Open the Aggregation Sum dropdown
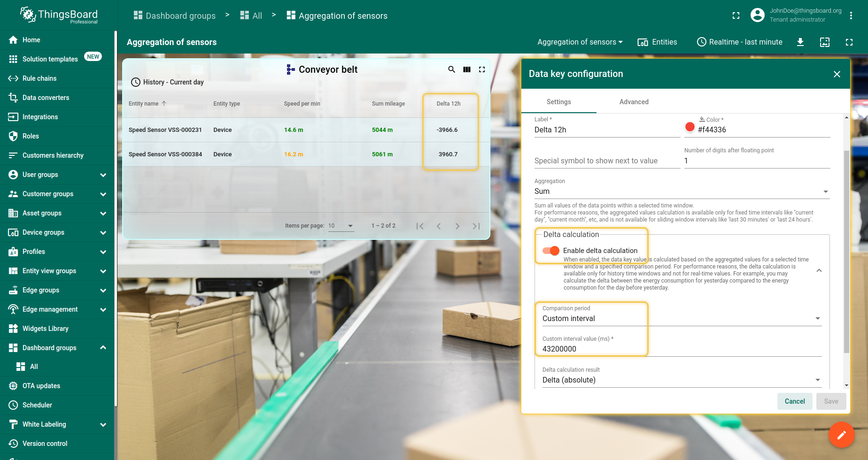 pyautogui.click(x=682, y=192)
